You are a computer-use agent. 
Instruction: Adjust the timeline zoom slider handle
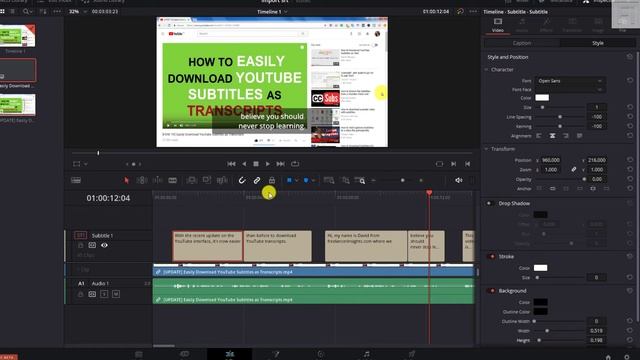click(x=402, y=180)
